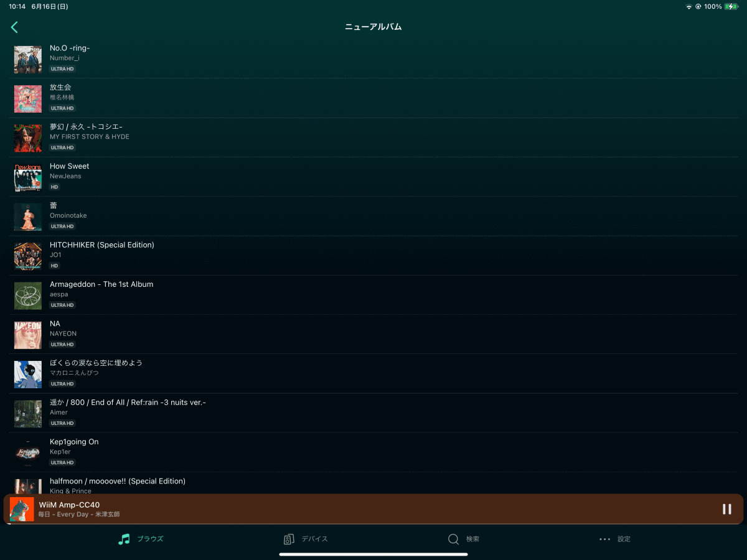Tap the HD badge under NewJeans
Screen dimensions: 747x560
55,187
